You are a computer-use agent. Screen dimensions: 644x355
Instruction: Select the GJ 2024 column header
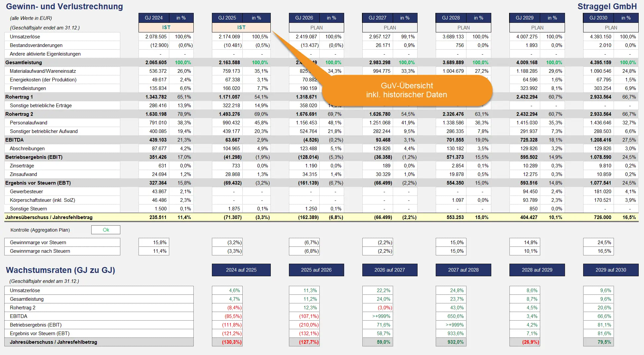pos(154,18)
